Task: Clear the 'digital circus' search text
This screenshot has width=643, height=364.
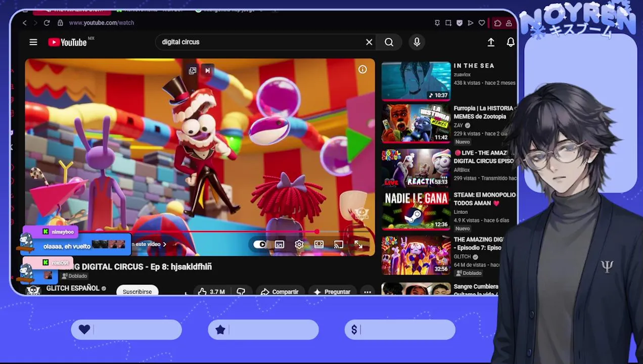Action: (x=369, y=42)
